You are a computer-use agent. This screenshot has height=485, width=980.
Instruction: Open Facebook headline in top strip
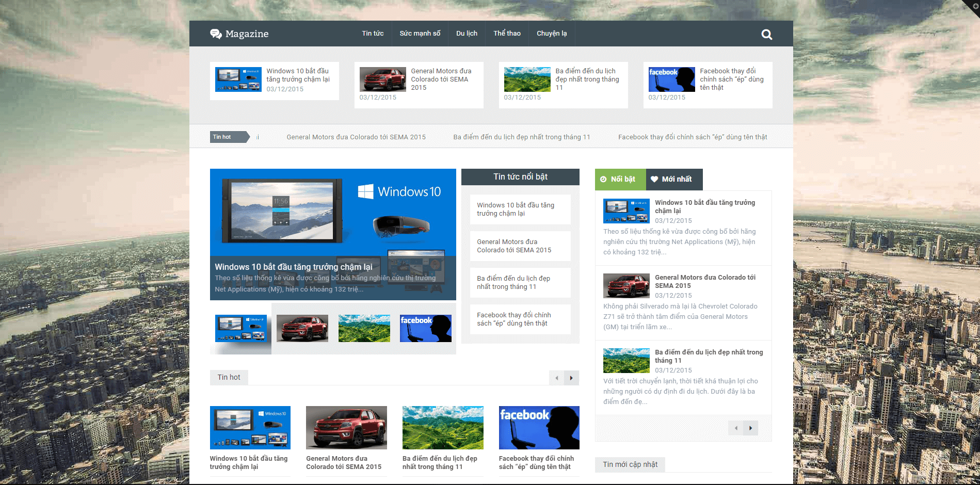click(x=732, y=79)
